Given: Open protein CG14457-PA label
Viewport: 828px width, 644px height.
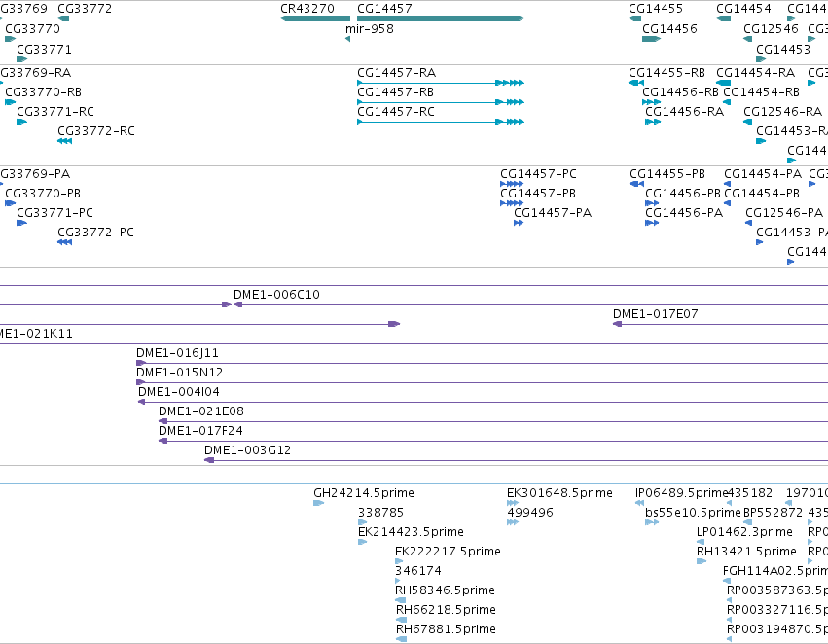Looking at the screenshot, I should click(x=553, y=213).
